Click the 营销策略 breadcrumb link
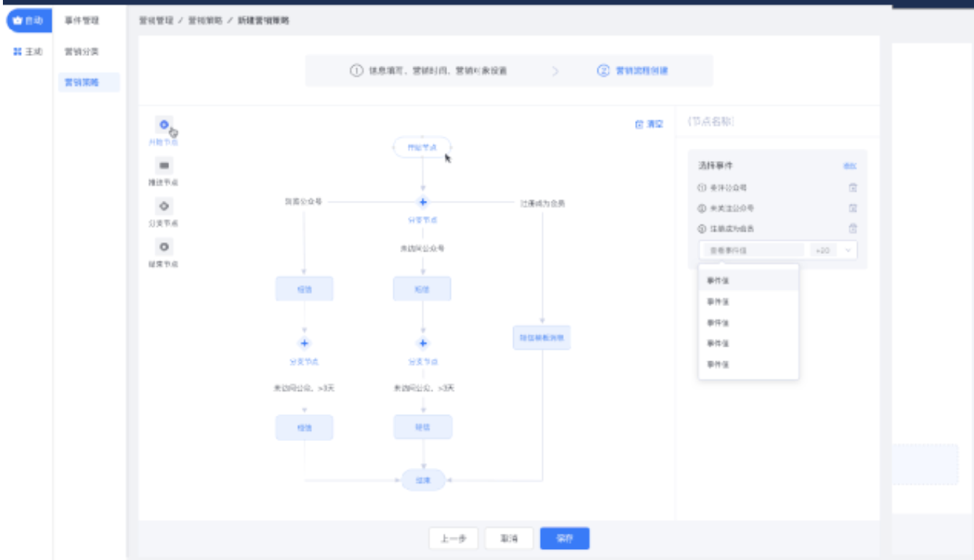This screenshot has width=974, height=560. point(205,21)
